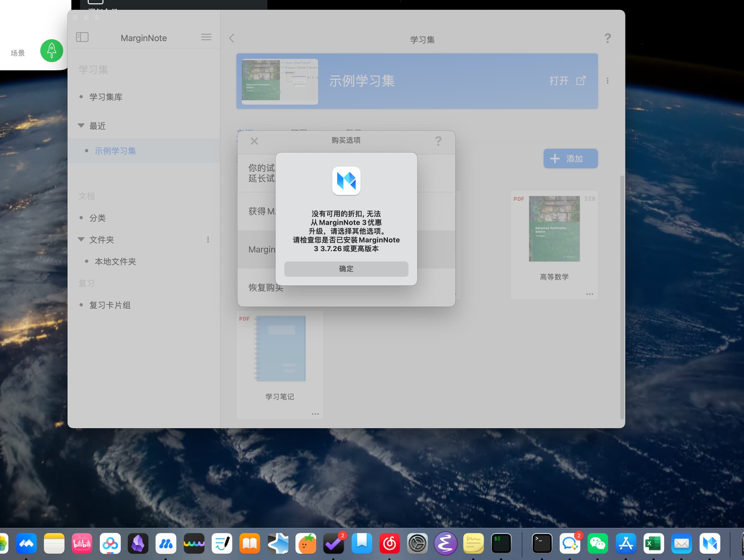The width and height of the screenshot is (744, 560).
Task: Select 示例学习集 in sidebar recents
Action: tap(115, 151)
